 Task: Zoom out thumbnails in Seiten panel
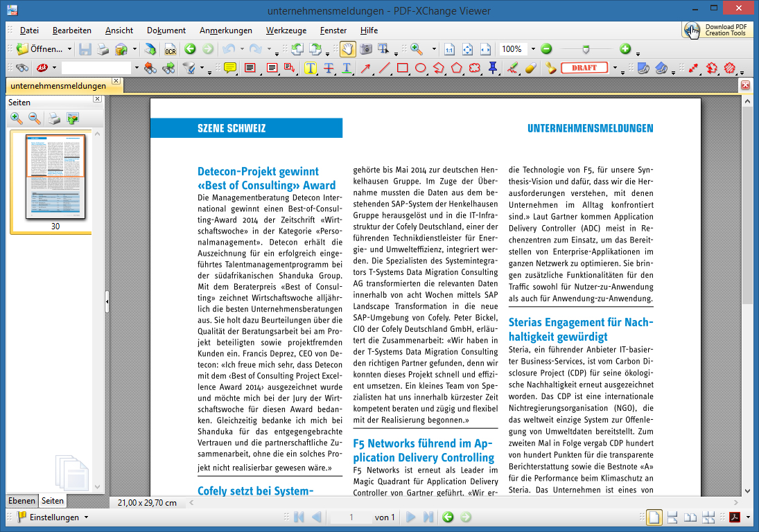coord(35,118)
